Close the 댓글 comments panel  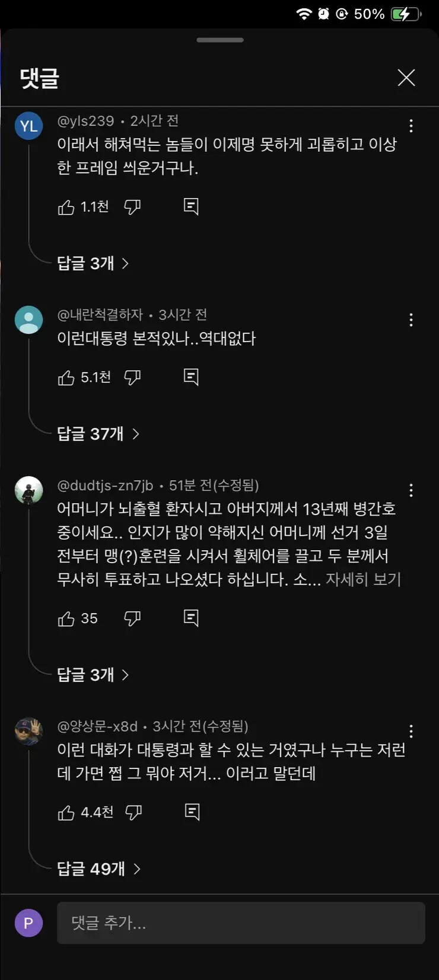click(406, 78)
